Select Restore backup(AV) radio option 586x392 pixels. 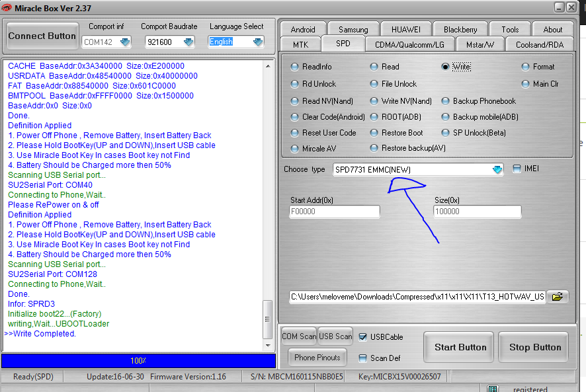pos(374,148)
